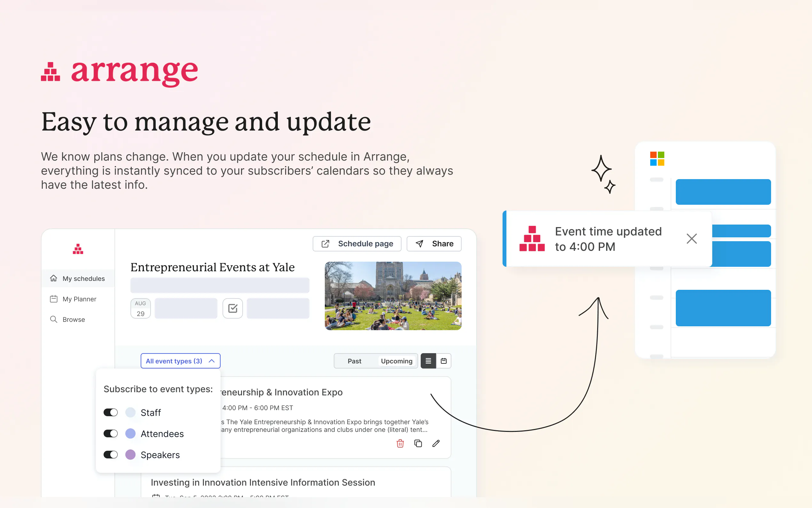
Task: Open My Planner in sidebar
Action: (x=79, y=299)
